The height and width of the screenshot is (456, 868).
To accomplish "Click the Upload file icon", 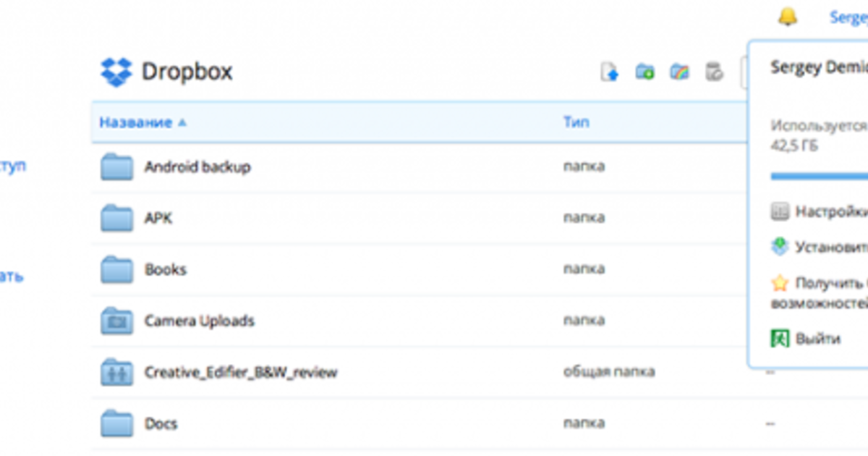I will click(610, 72).
